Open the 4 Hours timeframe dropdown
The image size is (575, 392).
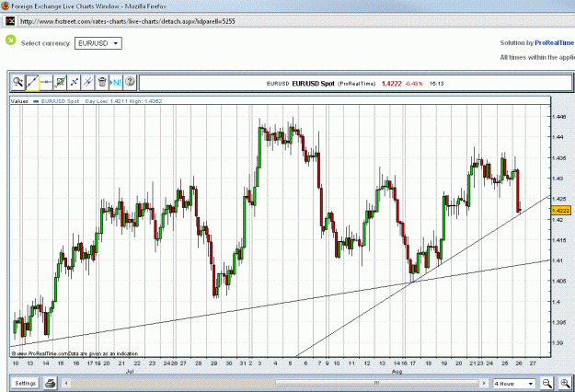pos(514,384)
